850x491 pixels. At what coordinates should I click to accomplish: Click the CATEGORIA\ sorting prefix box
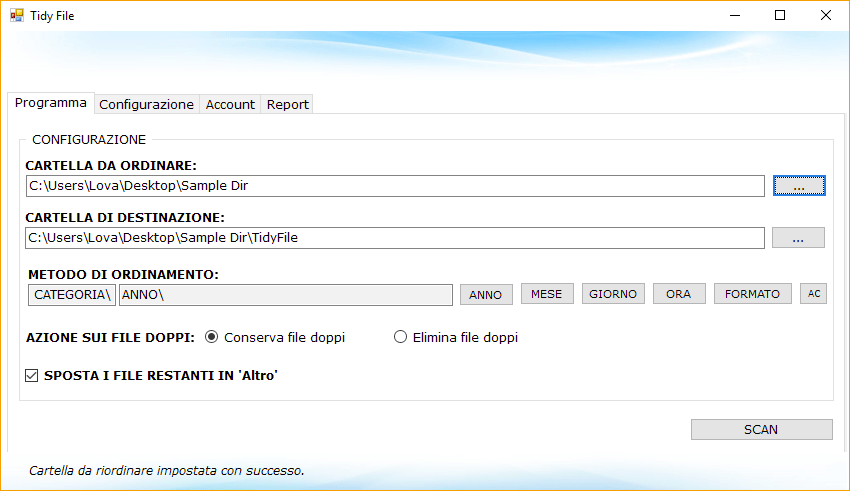click(72, 295)
